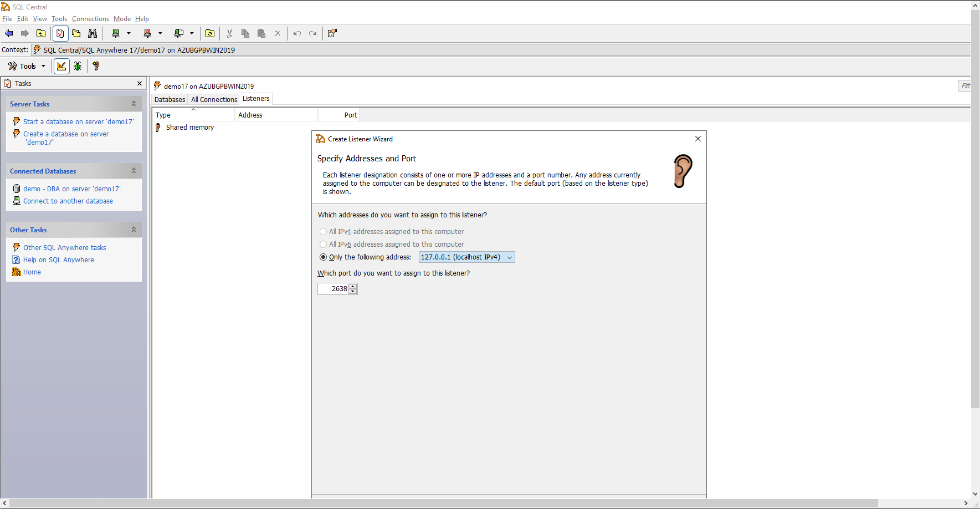Viewport: 980px width, 509px height.
Task: Close the Tasks pane
Action: point(140,83)
